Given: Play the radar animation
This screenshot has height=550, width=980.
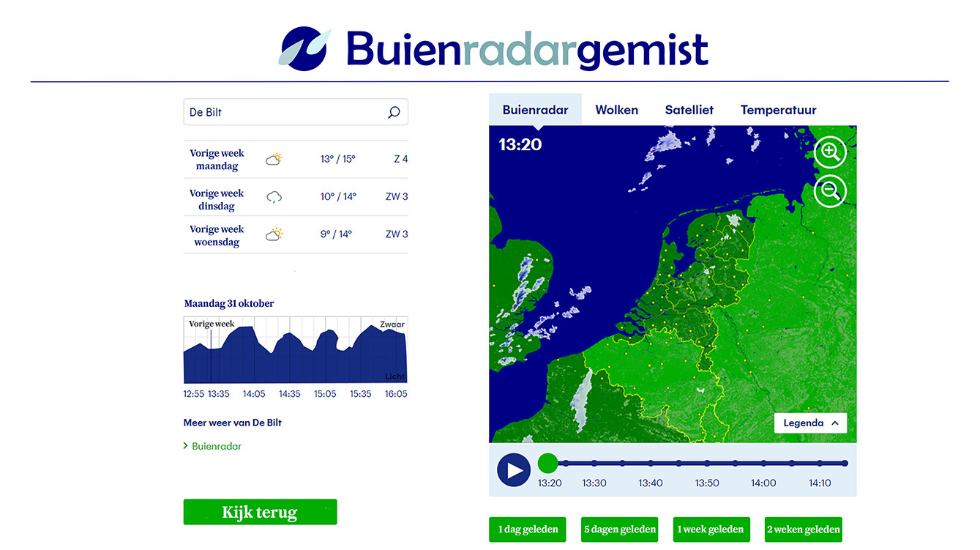Looking at the screenshot, I should point(514,470).
